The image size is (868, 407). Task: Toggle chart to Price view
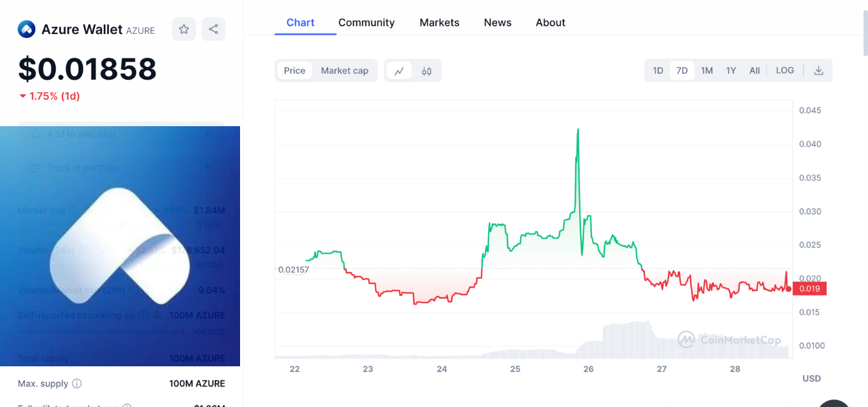click(294, 71)
